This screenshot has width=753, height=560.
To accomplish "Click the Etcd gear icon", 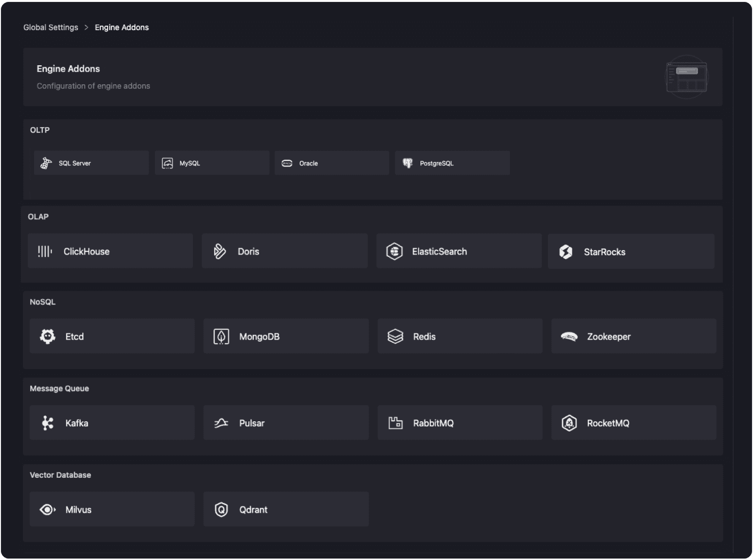I will [47, 336].
